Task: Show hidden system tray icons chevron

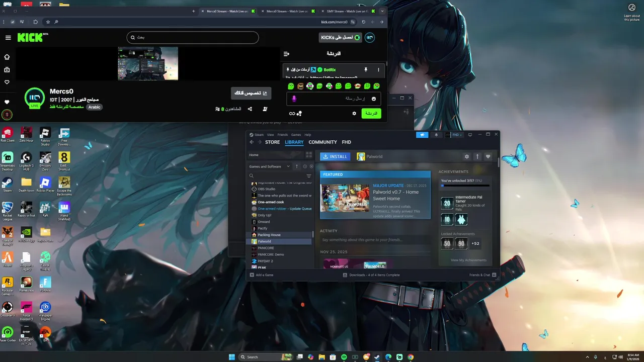Action: pyautogui.click(x=587, y=357)
